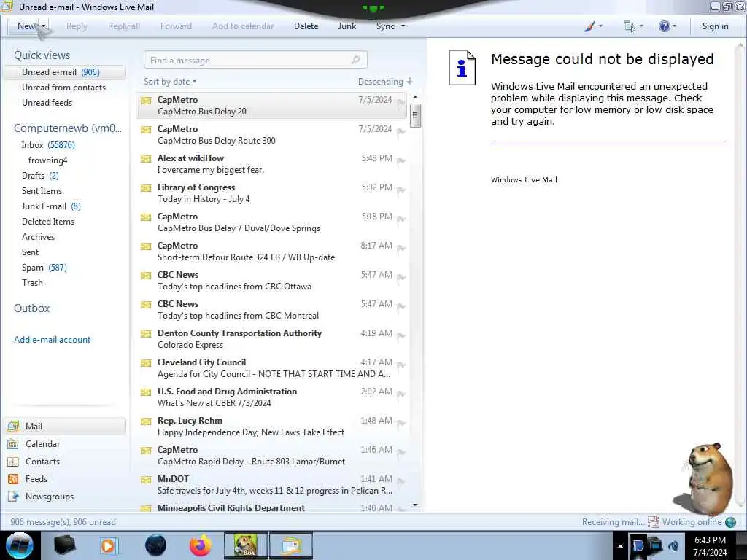747x560 pixels.
Task: Click the Working online globe icon
Action: 730,522
